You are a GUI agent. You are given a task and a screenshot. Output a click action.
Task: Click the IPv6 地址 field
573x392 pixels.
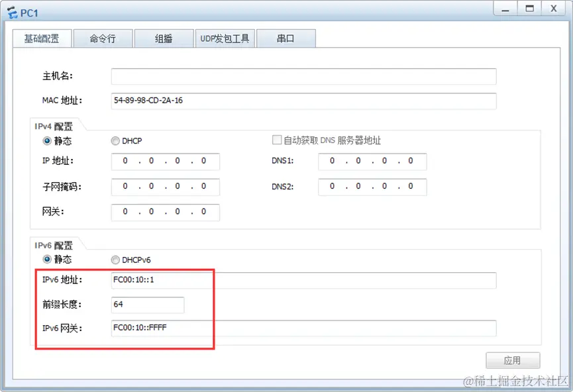[x=303, y=280]
